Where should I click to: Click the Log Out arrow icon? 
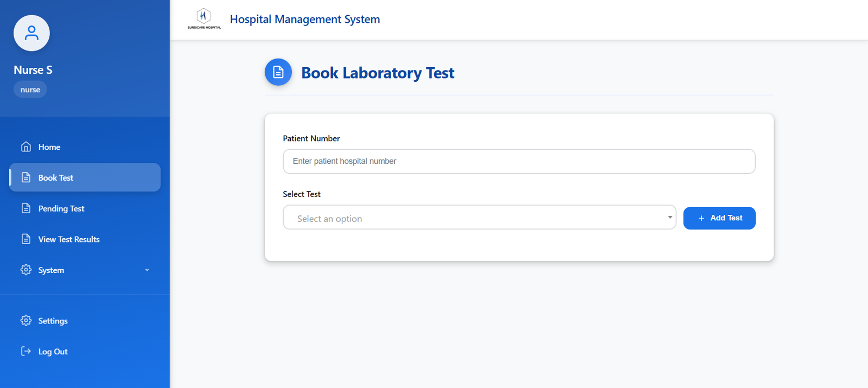click(x=26, y=351)
